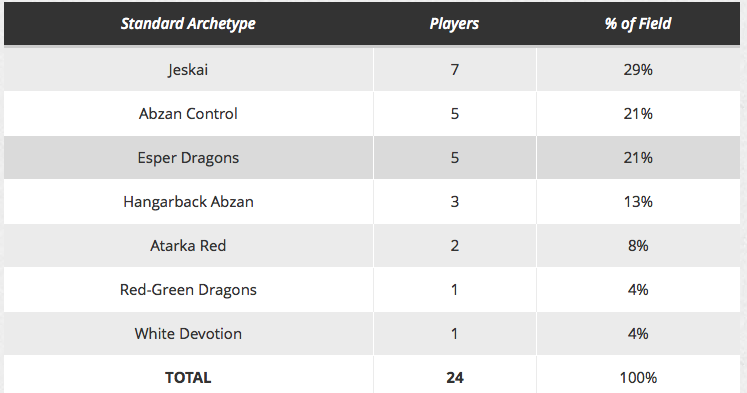
Task: Click the TOTAL row label
Action: click(188, 377)
